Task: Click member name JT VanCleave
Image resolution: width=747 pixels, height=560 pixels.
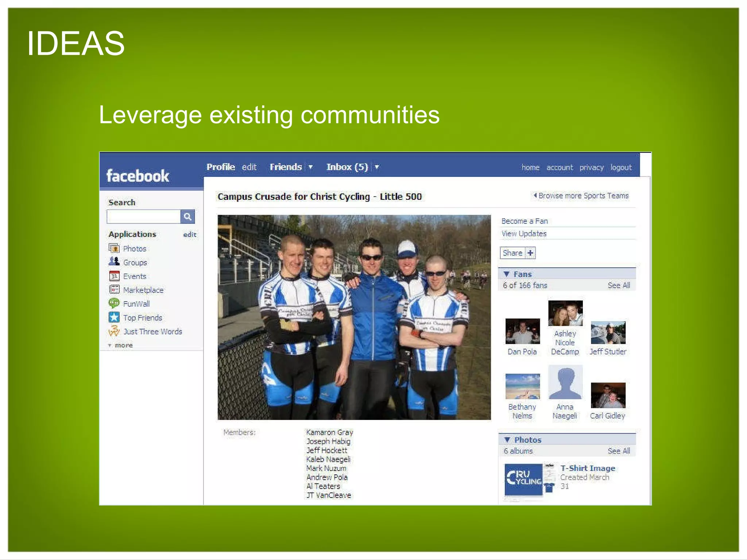Action: click(x=329, y=495)
